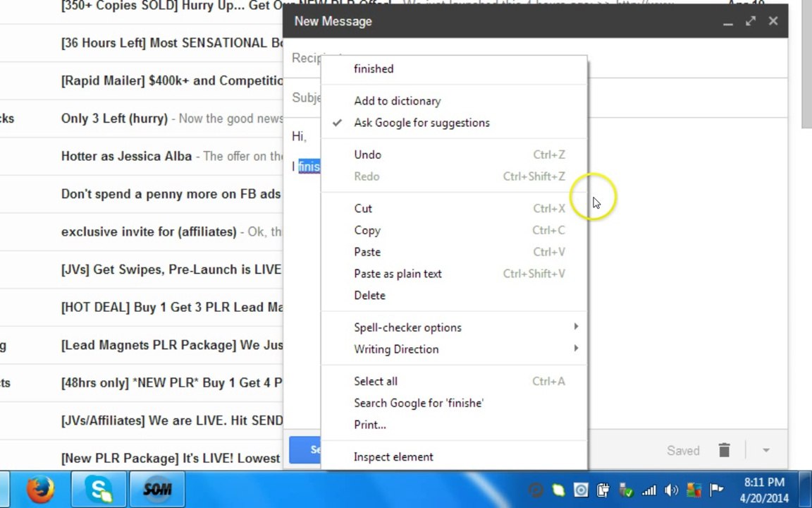This screenshot has height=508, width=812.
Task: Open email '[JVs/Affiliates] We are LIVE'
Action: point(141,421)
